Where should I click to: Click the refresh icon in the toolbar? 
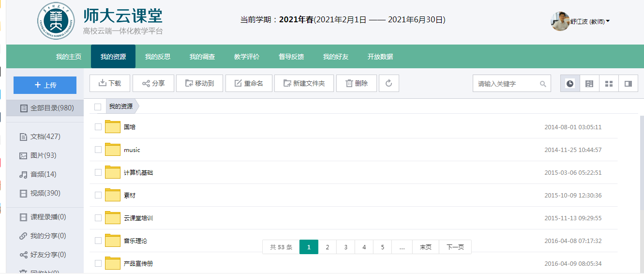click(x=389, y=83)
